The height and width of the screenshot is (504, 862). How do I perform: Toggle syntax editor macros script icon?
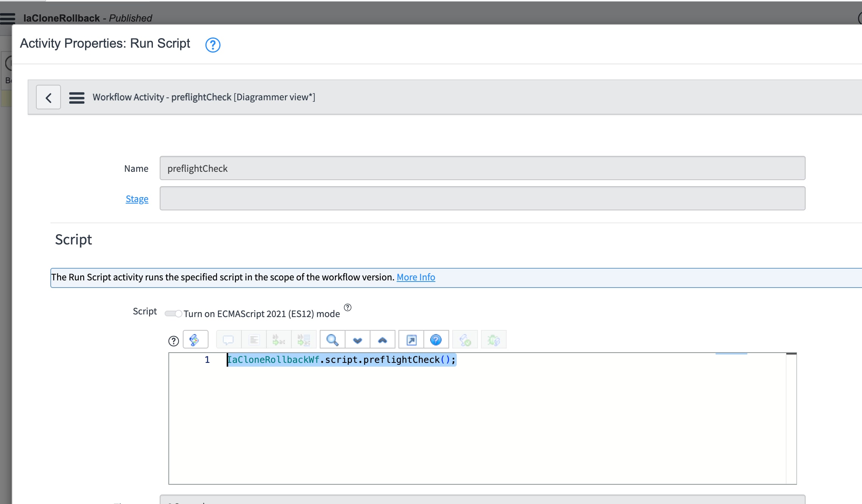point(196,340)
